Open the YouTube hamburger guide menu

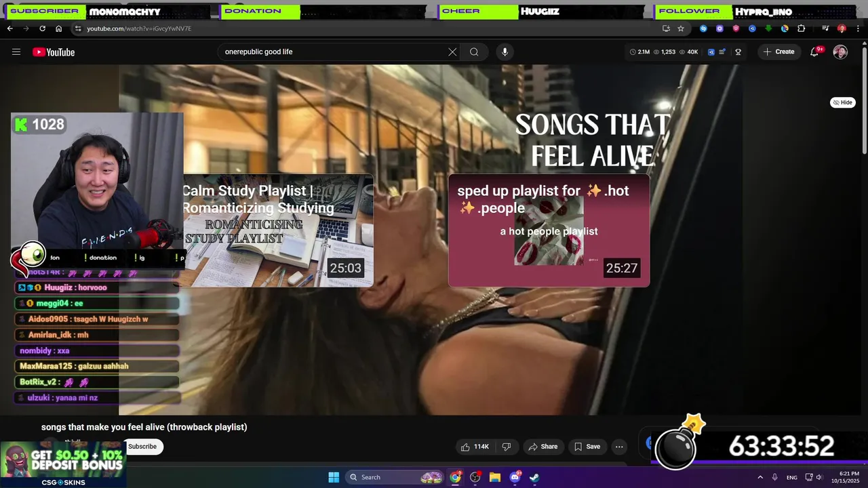click(16, 52)
